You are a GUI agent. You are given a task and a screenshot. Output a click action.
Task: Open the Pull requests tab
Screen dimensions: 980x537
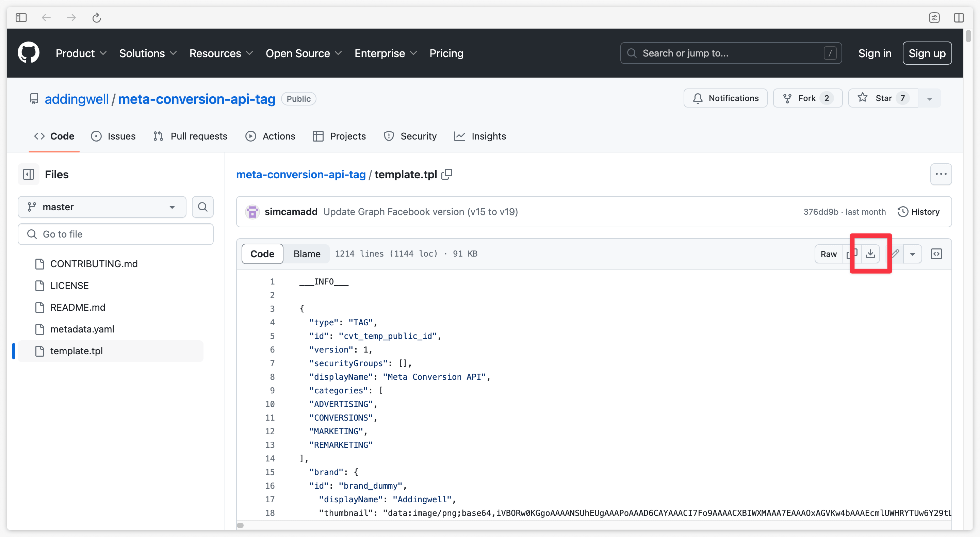pyautogui.click(x=198, y=136)
